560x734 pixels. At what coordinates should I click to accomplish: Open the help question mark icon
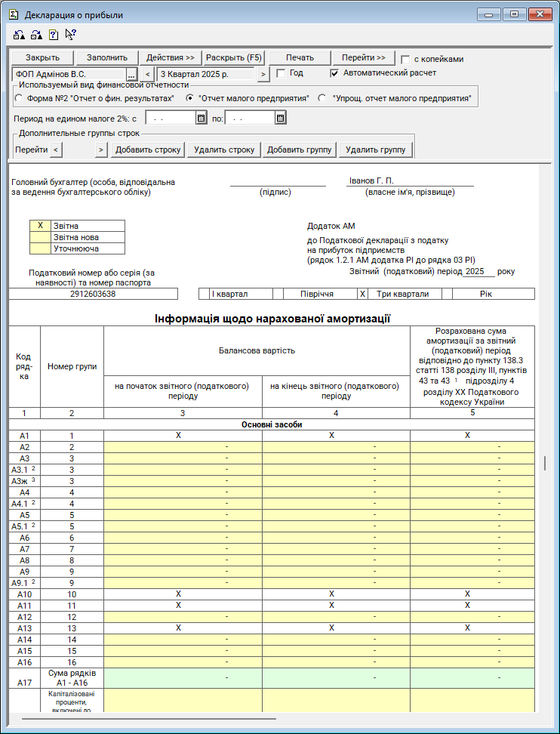coord(53,34)
